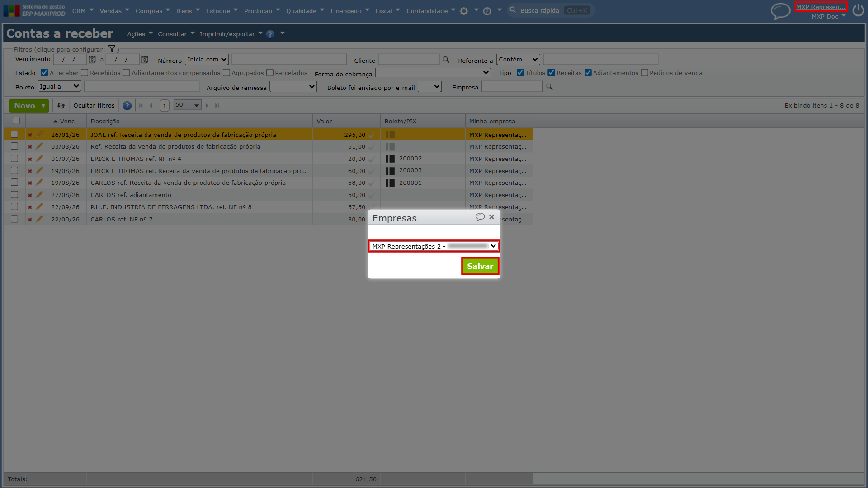Click the comment balloon icon in the Empresas dialog
Image resolution: width=868 pixels, height=488 pixels.
480,217
